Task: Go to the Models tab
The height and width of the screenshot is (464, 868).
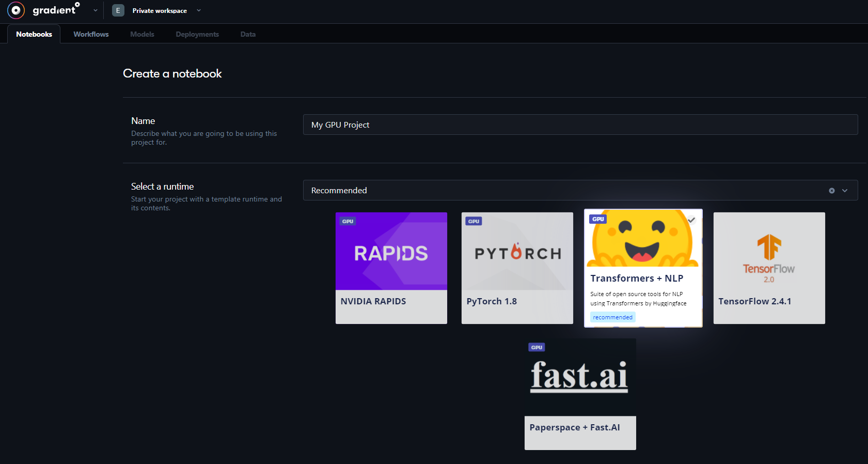Action: pyautogui.click(x=143, y=34)
